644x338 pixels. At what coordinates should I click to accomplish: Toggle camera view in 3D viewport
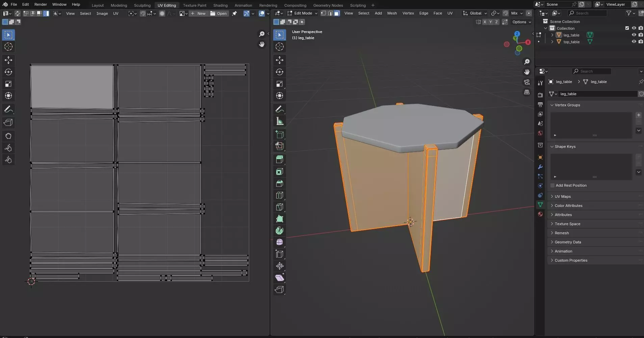pyautogui.click(x=527, y=82)
